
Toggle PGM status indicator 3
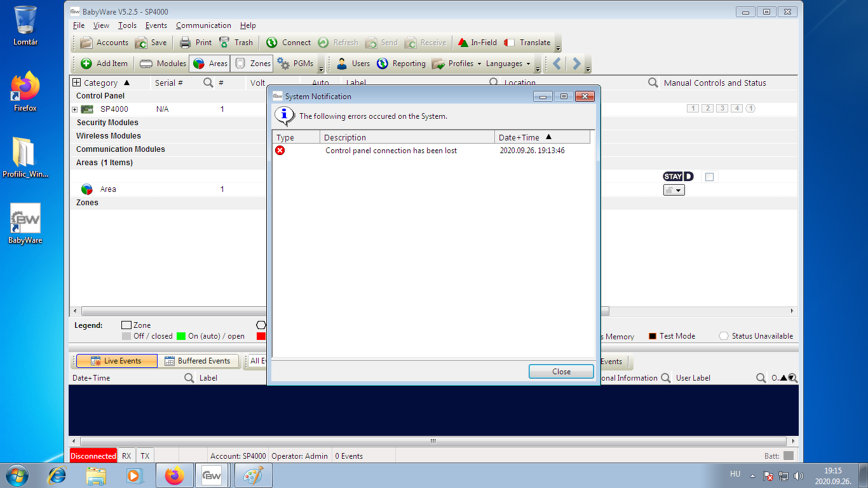tap(722, 109)
